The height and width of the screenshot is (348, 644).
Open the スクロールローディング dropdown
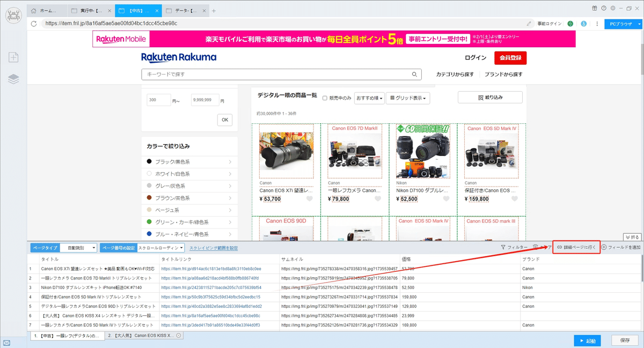click(x=160, y=248)
